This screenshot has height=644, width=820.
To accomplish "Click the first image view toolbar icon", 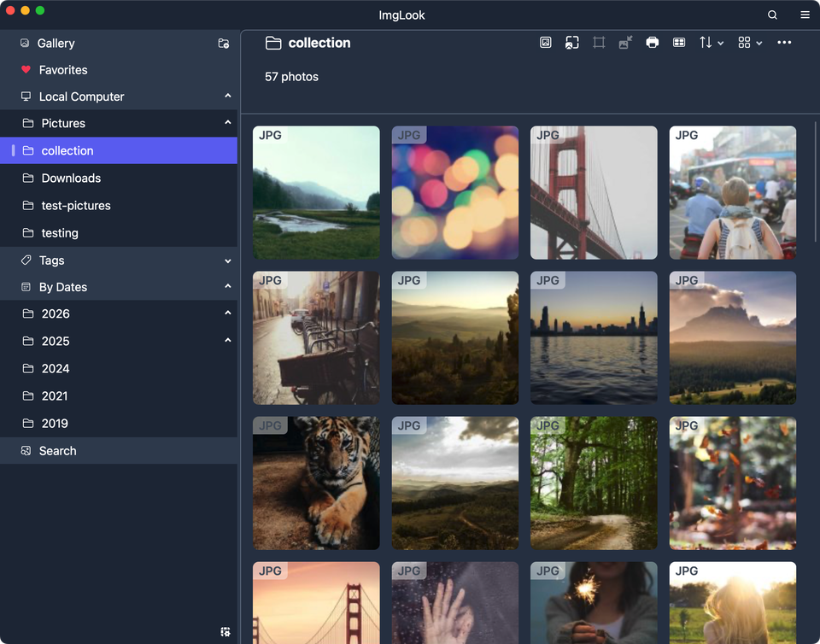I will coord(546,43).
